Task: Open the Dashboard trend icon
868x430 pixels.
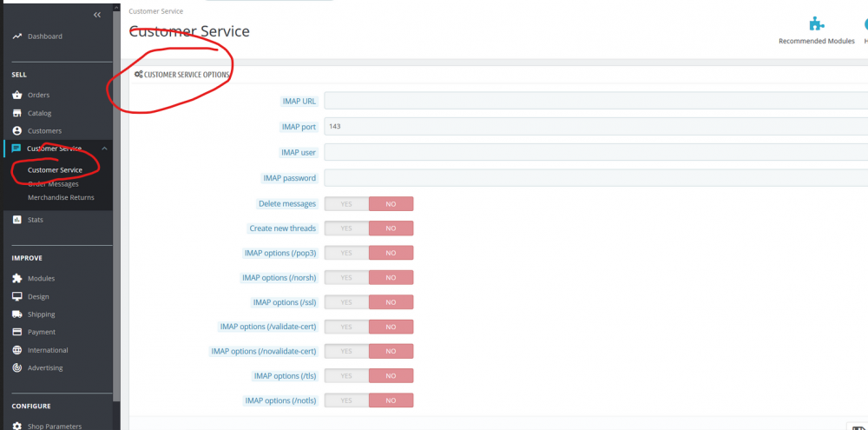Action: point(16,36)
